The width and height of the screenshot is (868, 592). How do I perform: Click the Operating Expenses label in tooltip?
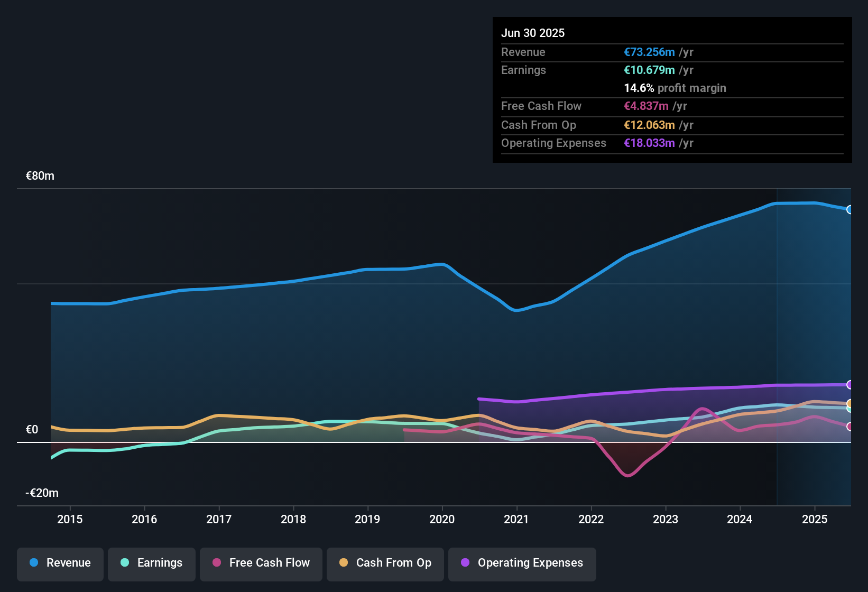(x=553, y=143)
